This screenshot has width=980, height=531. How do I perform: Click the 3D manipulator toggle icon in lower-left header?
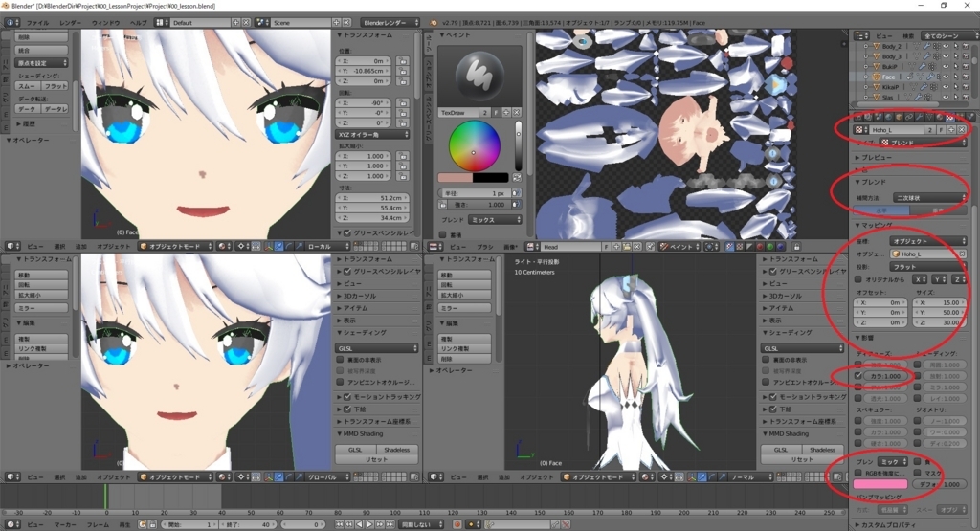pos(268,476)
